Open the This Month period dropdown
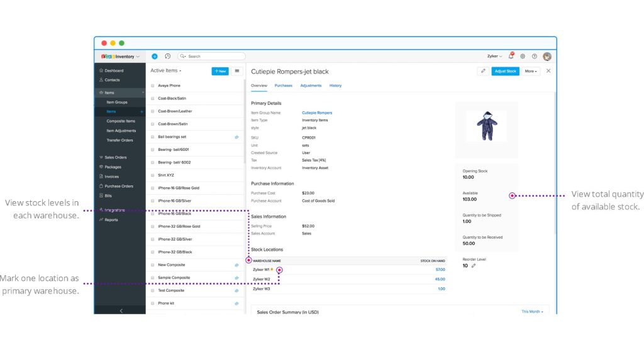Image resolution: width=644 pixels, height=362 pixels. (532, 312)
